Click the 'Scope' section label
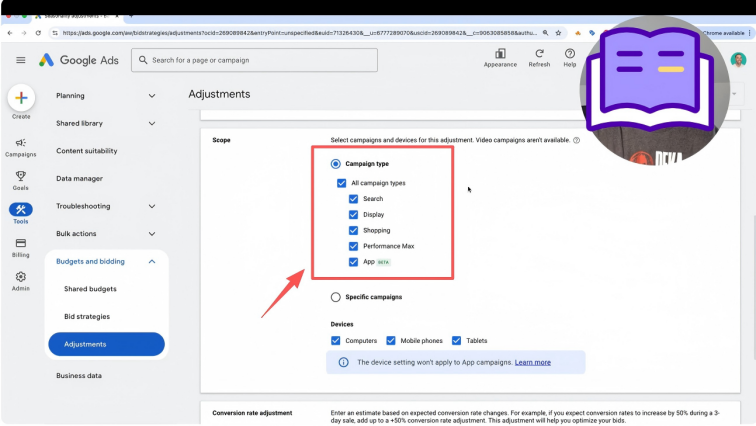The height and width of the screenshot is (426, 756). point(221,140)
